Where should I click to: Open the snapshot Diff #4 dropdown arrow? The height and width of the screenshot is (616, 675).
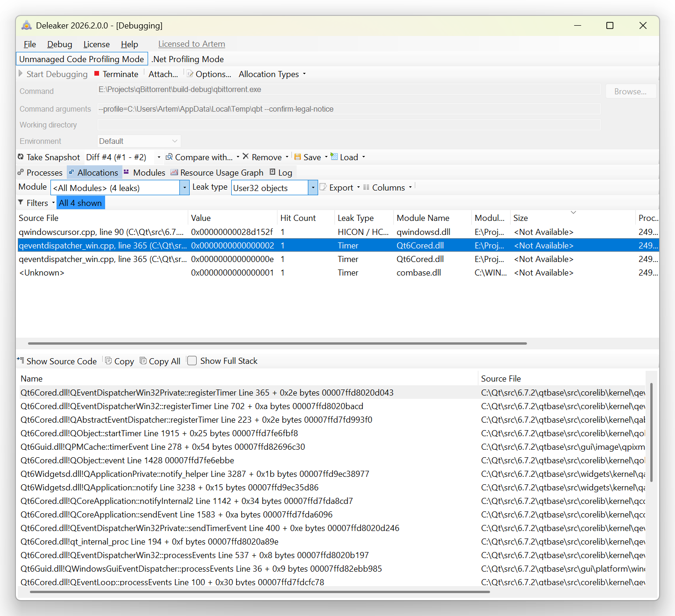coord(159,157)
